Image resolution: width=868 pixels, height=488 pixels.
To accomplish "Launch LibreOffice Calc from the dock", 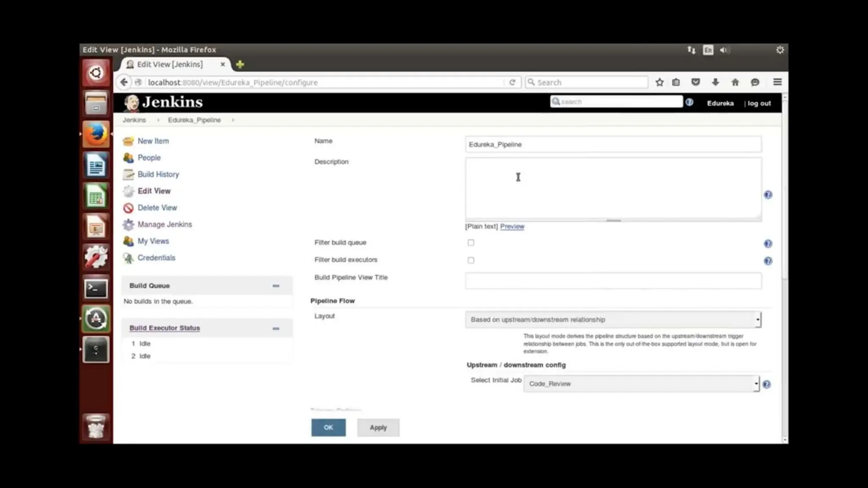I will 96,196.
